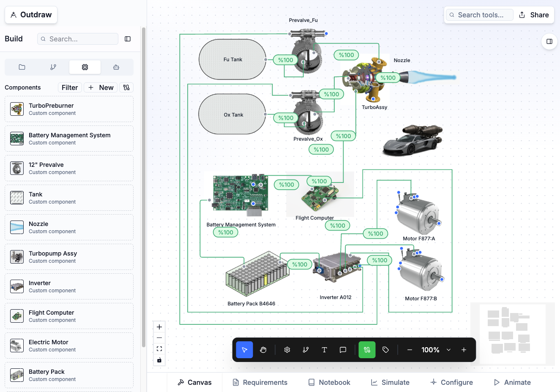
Task: Collapse the Build sidebar panel
Action: (x=128, y=39)
